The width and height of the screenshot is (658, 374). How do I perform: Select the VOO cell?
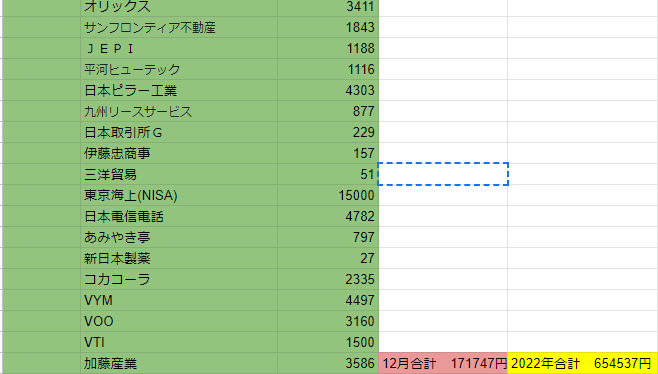pyautogui.click(x=179, y=321)
